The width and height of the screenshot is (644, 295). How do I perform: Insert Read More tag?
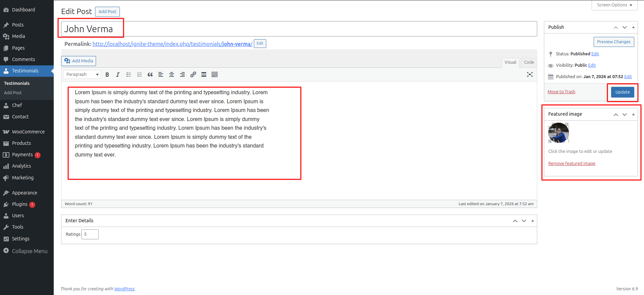pos(204,74)
